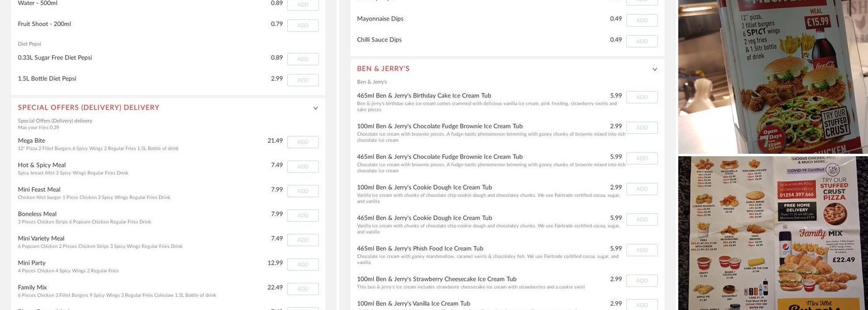Image resolution: width=868 pixels, height=310 pixels.
Task: Add Boneless Meal to the order
Action: (x=303, y=216)
